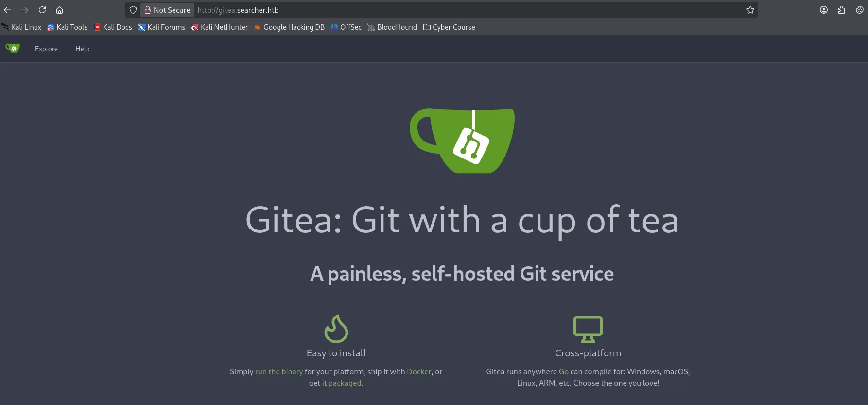Open the tracking protection shield icon

(133, 10)
